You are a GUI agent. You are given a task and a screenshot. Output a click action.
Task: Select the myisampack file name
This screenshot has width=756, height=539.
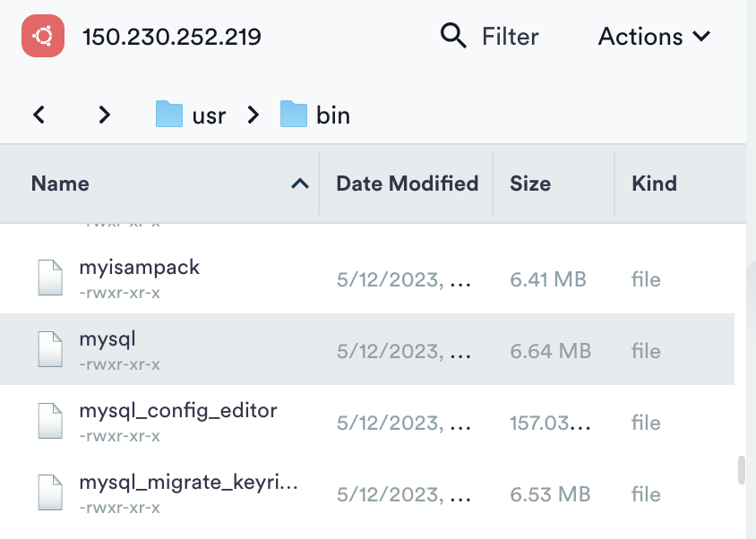[x=140, y=268]
